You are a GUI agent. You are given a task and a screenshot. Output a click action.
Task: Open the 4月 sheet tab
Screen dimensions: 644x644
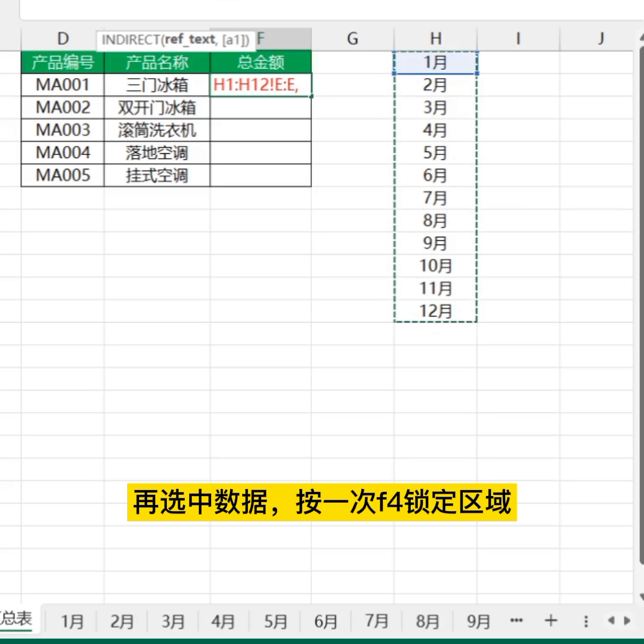point(224,621)
